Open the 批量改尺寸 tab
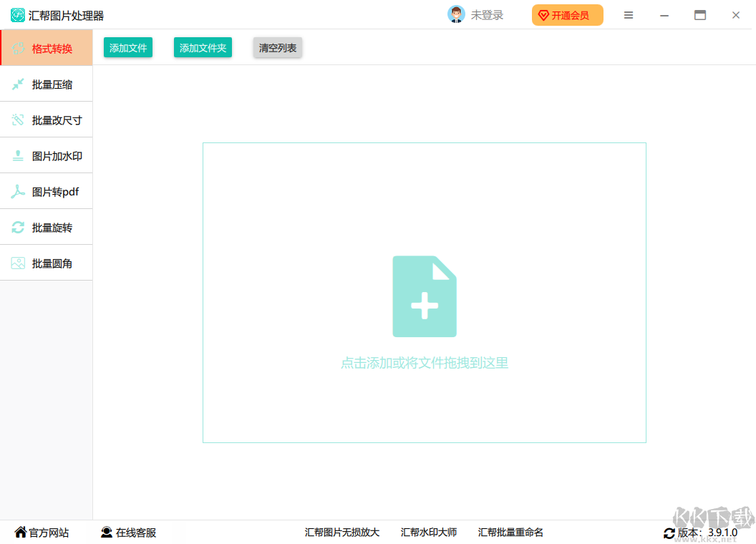This screenshot has width=756, height=544. 47,120
